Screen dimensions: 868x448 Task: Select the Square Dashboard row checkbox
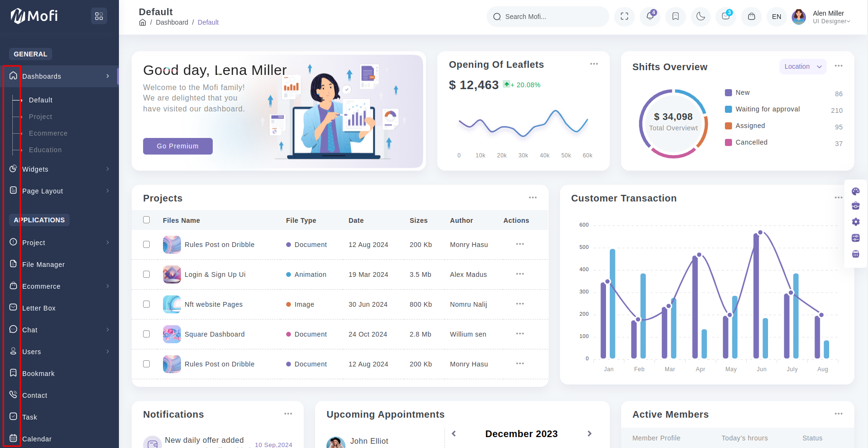146,334
